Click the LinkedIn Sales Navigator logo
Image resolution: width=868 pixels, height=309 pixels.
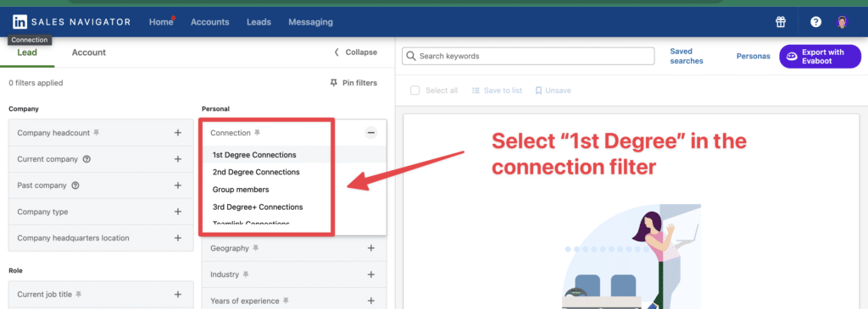71,22
